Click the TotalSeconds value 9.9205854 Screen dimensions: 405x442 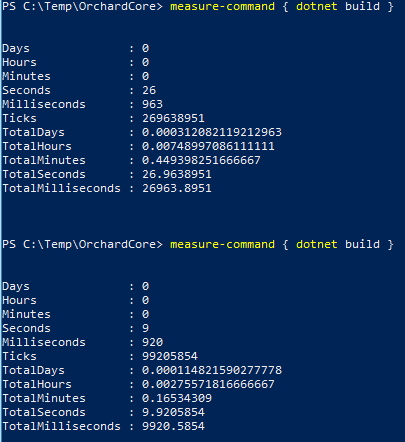(173, 412)
